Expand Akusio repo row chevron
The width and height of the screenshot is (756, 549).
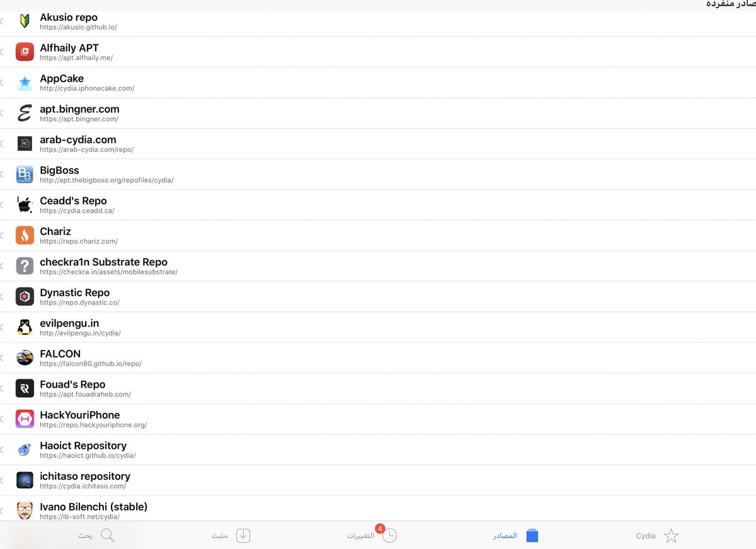click(x=2, y=21)
